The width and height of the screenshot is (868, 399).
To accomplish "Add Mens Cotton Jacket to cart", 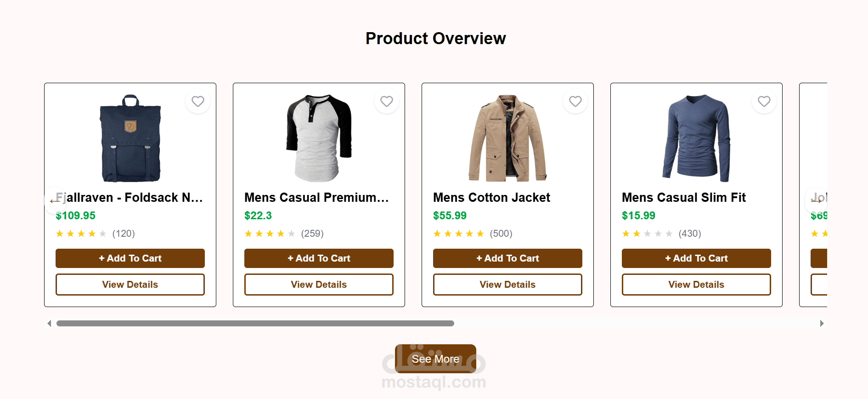I will [507, 258].
